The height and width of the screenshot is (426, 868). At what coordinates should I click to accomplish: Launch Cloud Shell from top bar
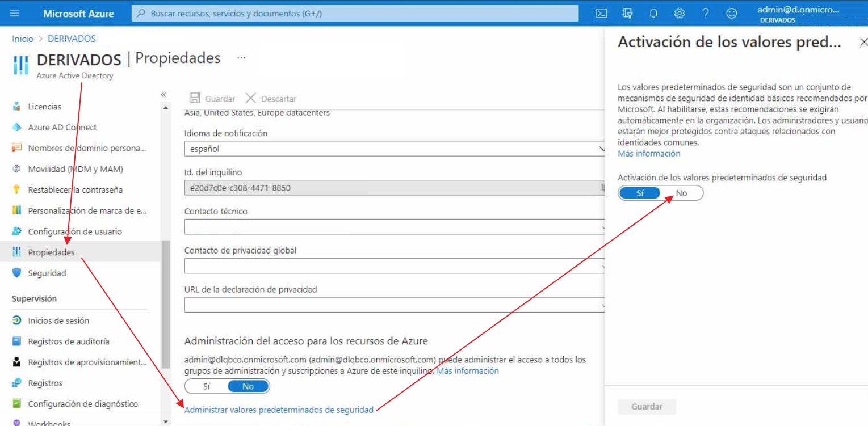coord(601,13)
